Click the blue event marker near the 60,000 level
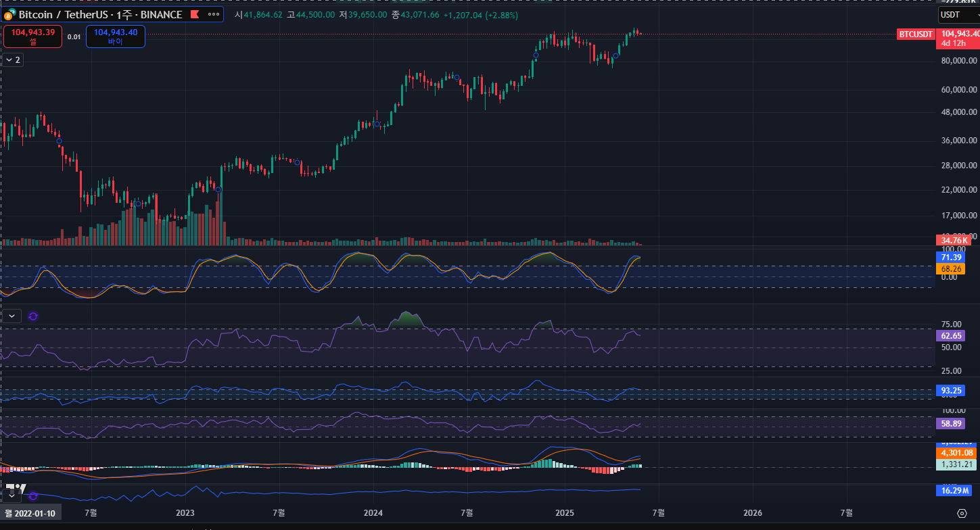980x530 pixels. coord(457,78)
